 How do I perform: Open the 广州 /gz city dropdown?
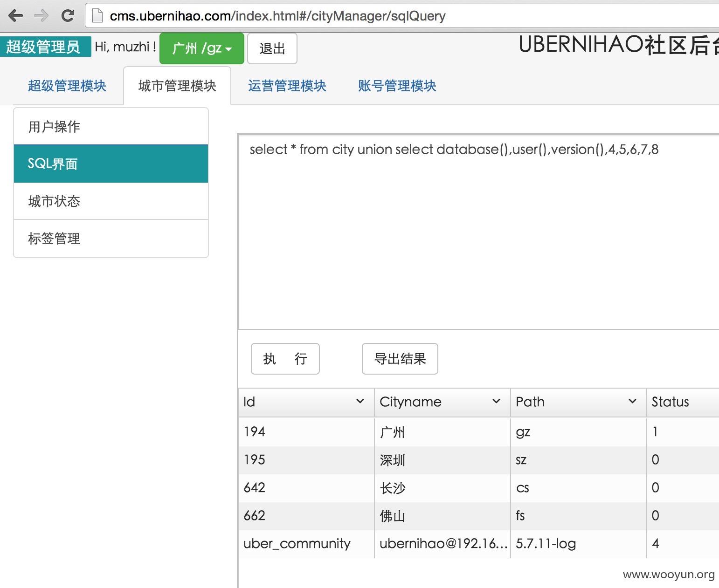coord(202,48)
